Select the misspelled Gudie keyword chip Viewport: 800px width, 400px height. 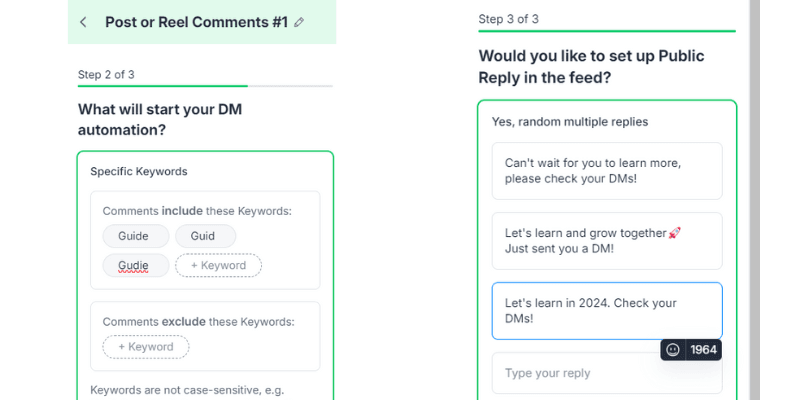click(x=136, y=265)
